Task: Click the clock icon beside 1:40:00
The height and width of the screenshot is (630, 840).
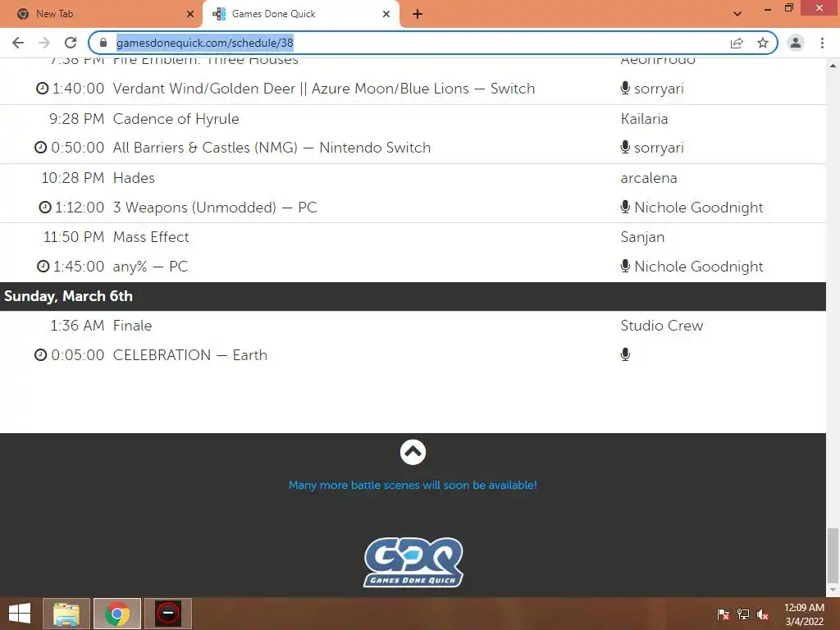Action: pyautogui.click(x=43, y=89)
